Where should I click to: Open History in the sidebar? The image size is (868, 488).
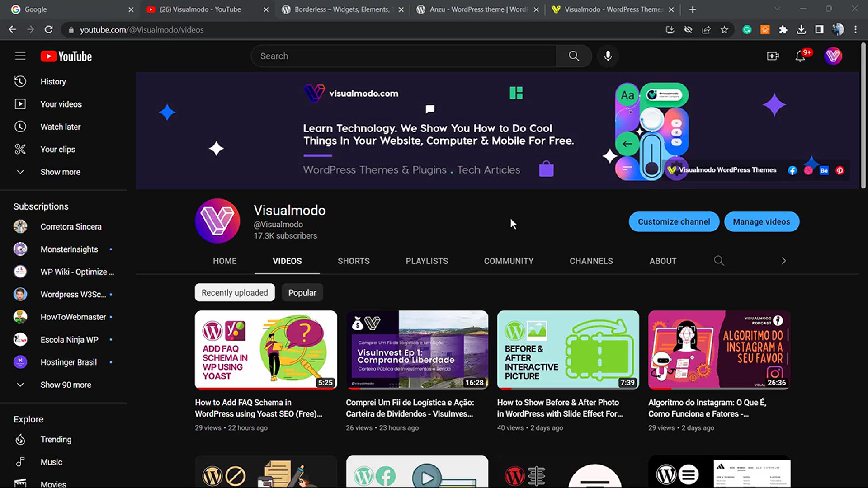[x=63, y=81]
